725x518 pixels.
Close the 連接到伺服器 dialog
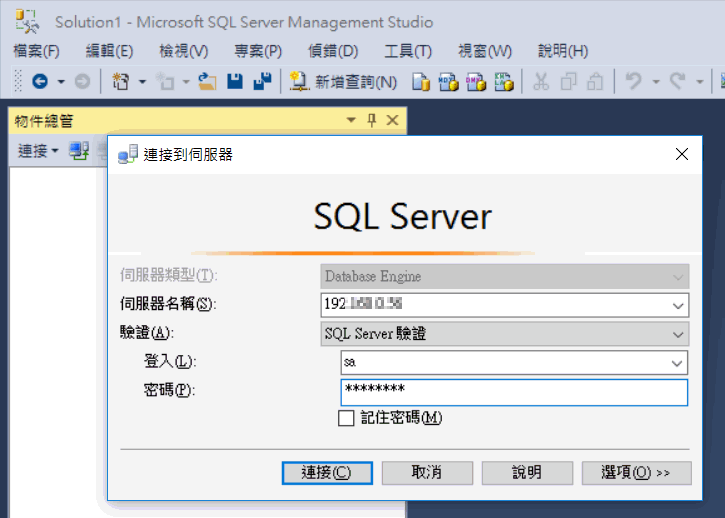pos(682,154)
